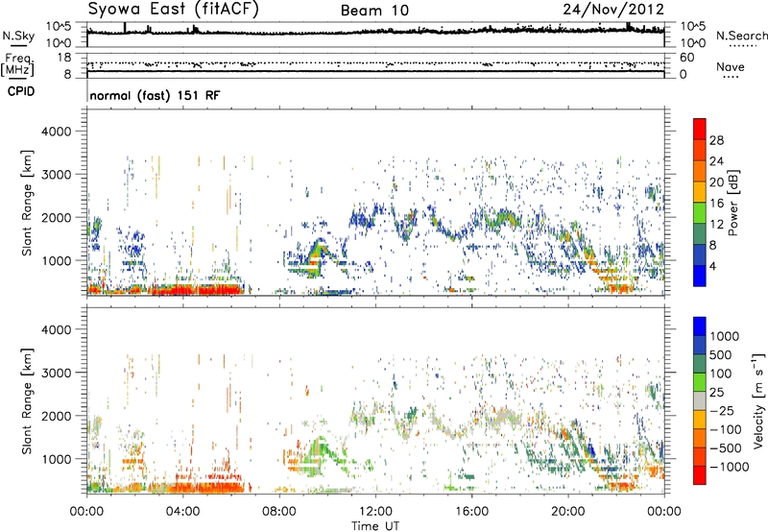Select the plot title 'Syowa East (fitACF)'
The width and height of the screenshot is (768, 532).
173,9
